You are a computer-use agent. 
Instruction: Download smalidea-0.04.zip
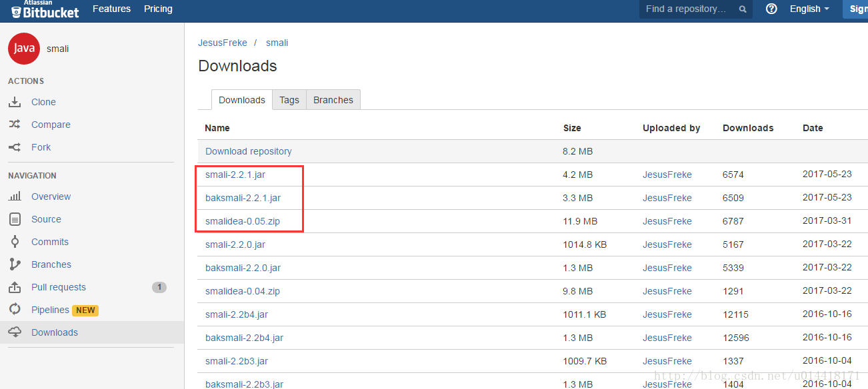[x=243, y=291]
